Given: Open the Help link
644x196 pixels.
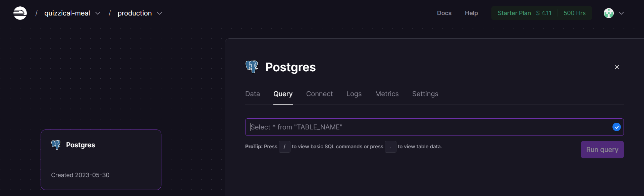Looking at the screenshot, I should 471,13.
